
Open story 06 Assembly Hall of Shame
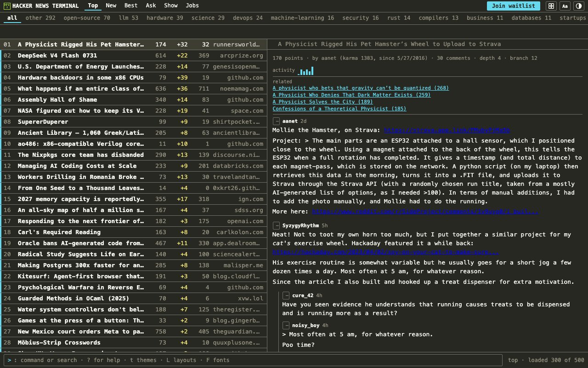(133, 100)
